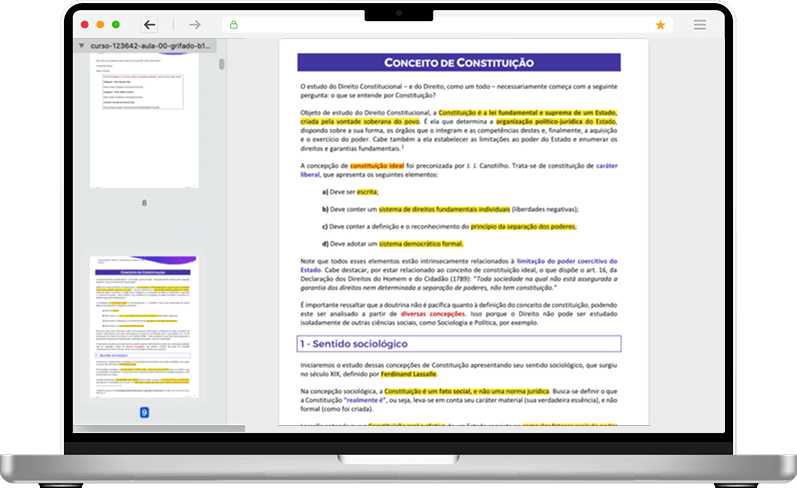Select the curso-123642-aula-00-grifado file title
This screenshot has height=488, width=797.
[x=150, y=46]
